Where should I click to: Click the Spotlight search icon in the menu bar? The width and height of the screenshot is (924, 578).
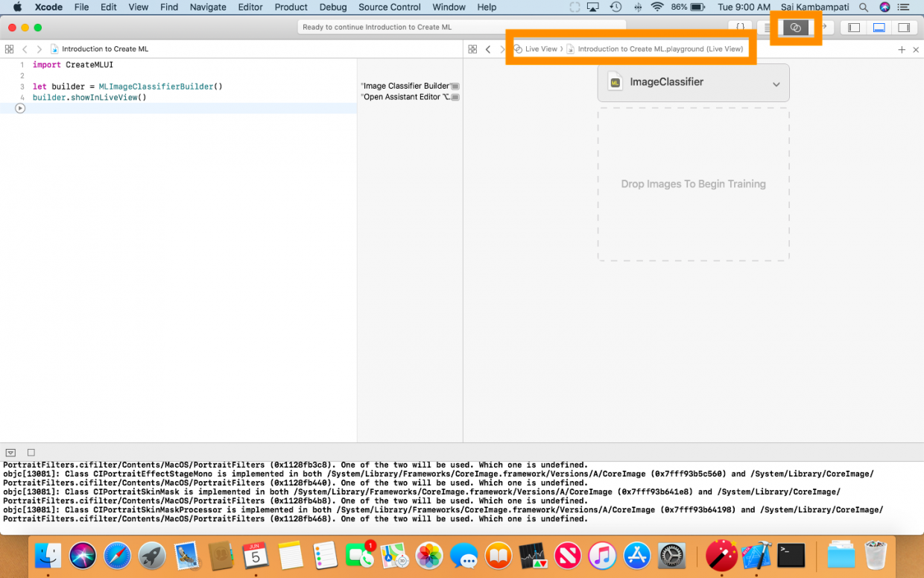tap(863, 7)
